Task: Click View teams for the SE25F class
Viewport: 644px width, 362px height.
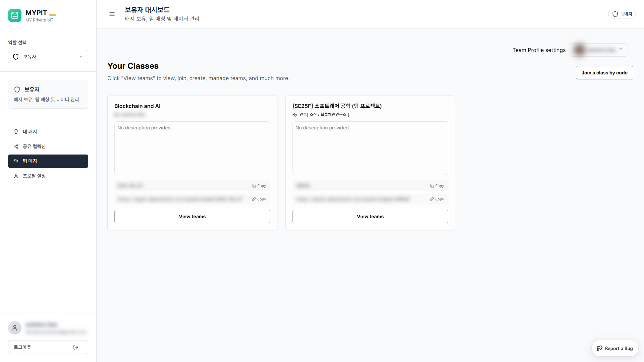Action: (370, 216)
